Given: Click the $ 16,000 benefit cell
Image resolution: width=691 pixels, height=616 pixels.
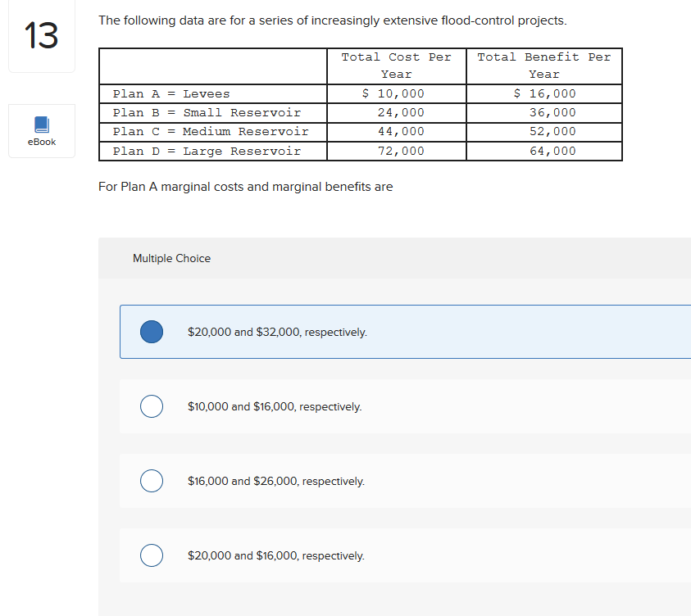Looking at the screenshot, I should coord(543,93).
